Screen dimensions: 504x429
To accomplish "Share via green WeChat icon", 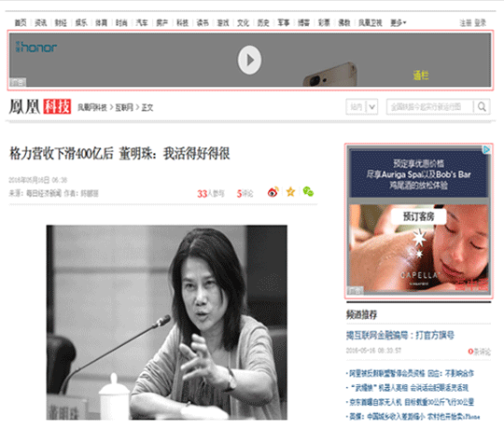I will (308, 192).
